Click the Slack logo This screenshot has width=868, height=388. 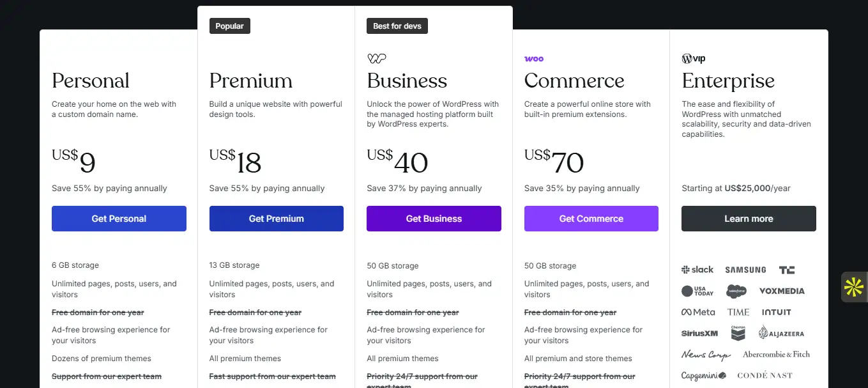coord(697,270)
